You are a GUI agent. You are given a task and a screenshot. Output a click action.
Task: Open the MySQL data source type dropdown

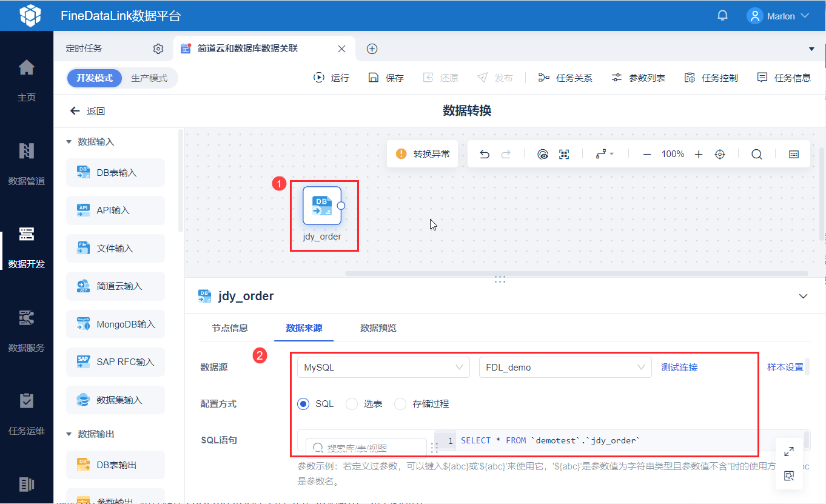click(383, 368)
